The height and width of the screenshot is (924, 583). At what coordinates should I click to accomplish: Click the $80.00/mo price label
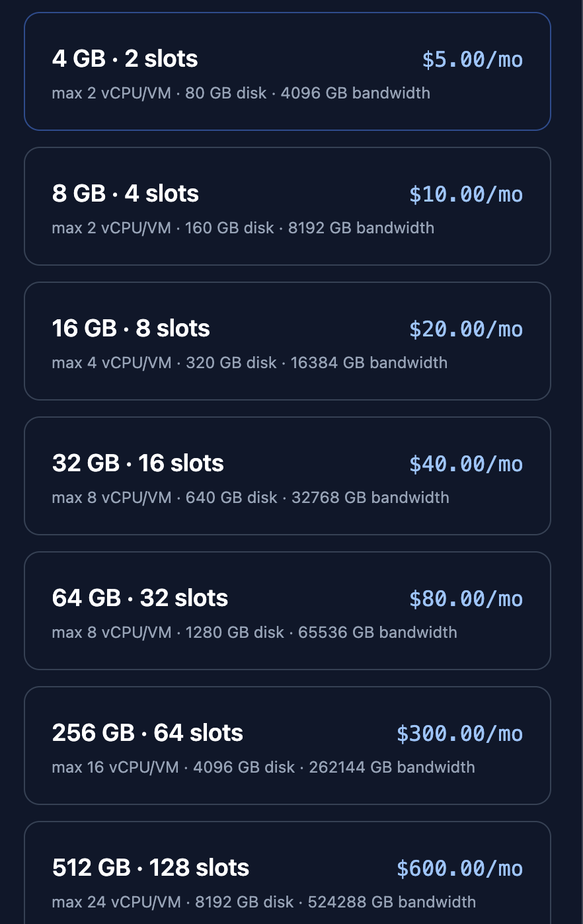point(466,599)
